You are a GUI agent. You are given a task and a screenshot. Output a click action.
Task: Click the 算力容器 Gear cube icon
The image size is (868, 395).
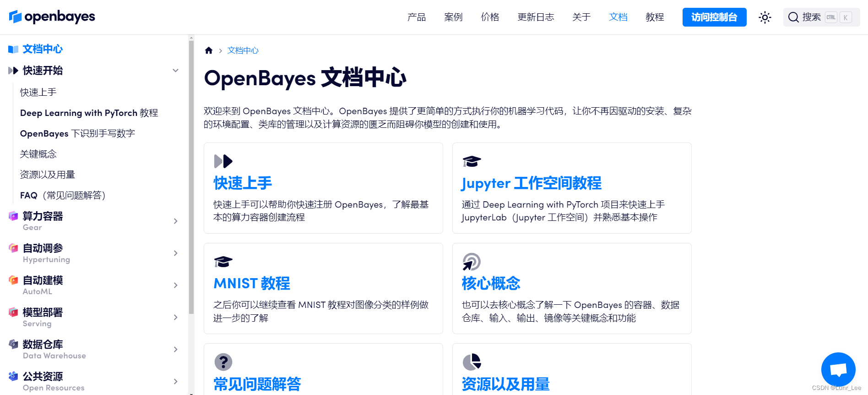click(x=13, y=216)
